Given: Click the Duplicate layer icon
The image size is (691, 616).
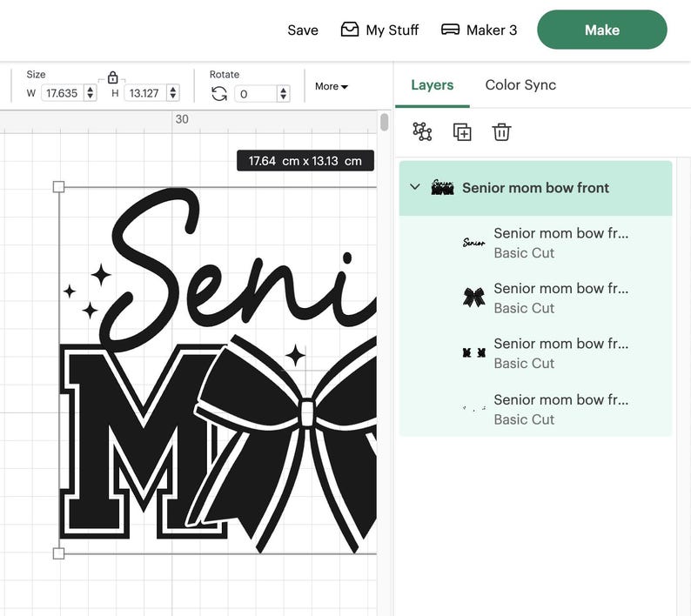Looking at the screenshot, I should 462,132.
